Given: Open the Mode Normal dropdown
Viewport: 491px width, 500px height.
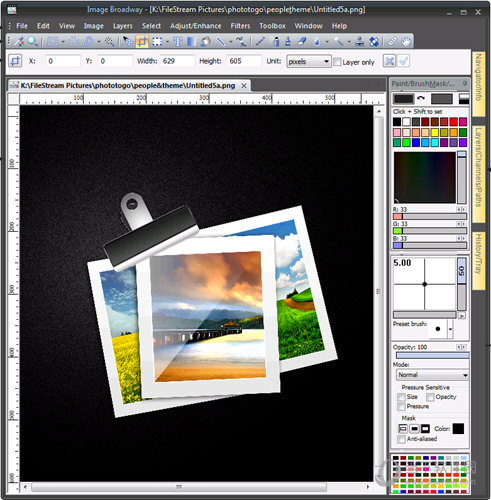Looking at the screenshot, I should [x=432, y=375].
